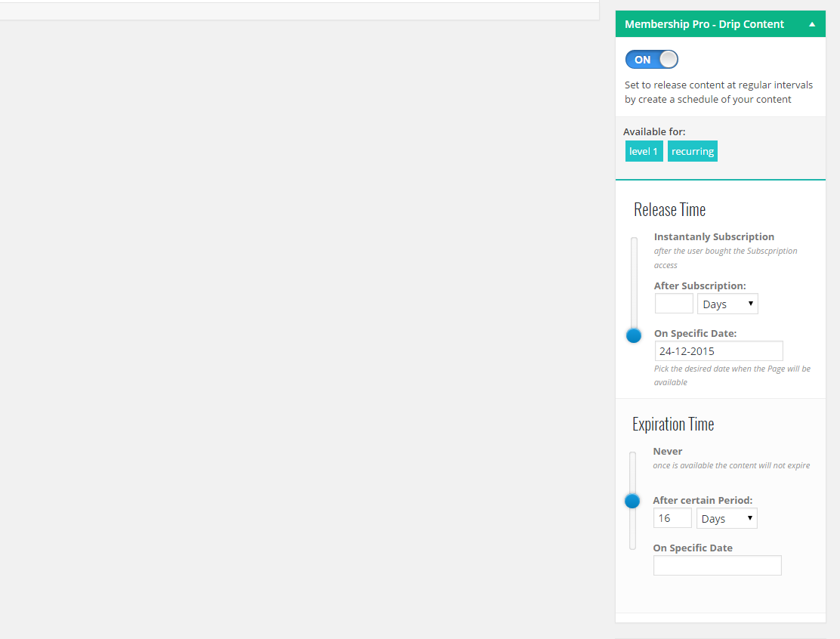Image resolution: width=840 pixels, height=639 pixels.
Task: Open Expiration Time Days unit dropdown
Action: [727, 518]
